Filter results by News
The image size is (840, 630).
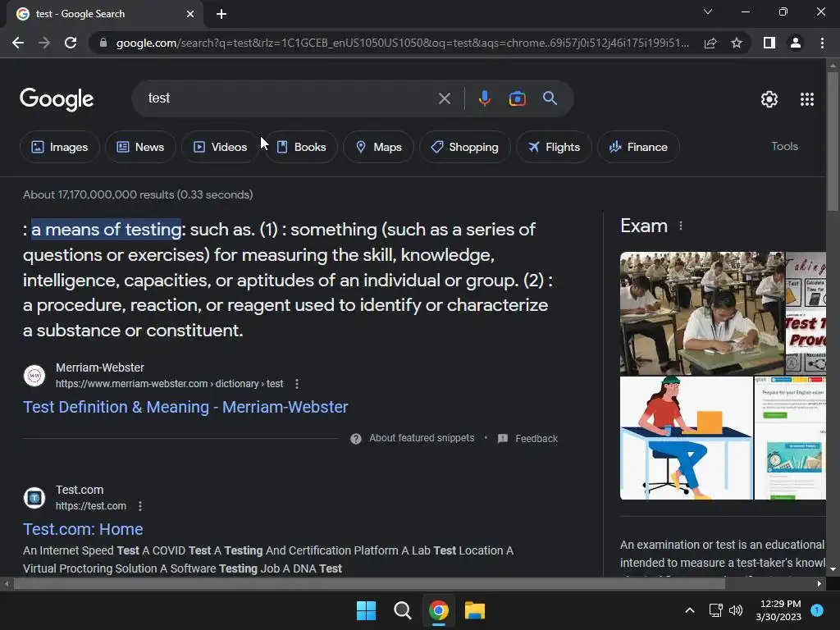tap(140, 147)
